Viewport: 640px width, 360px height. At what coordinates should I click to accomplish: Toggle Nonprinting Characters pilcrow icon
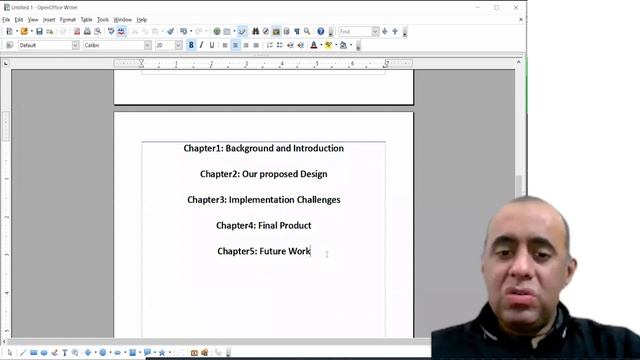click(297, 31)
